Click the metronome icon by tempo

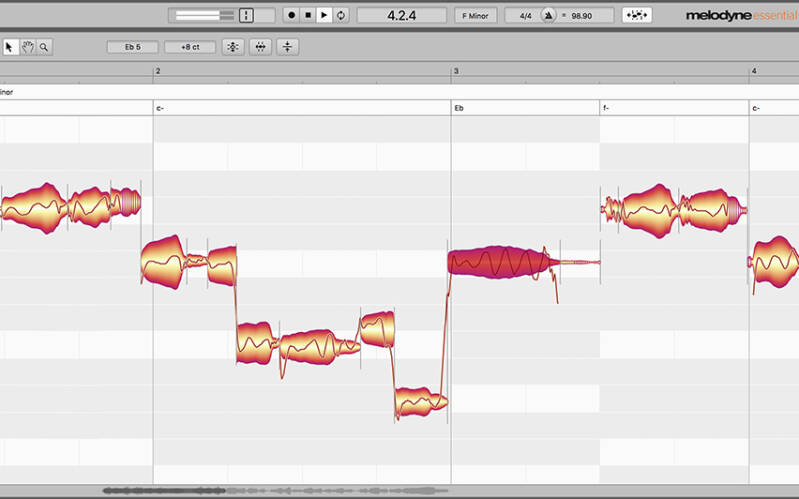coord(548,15)
